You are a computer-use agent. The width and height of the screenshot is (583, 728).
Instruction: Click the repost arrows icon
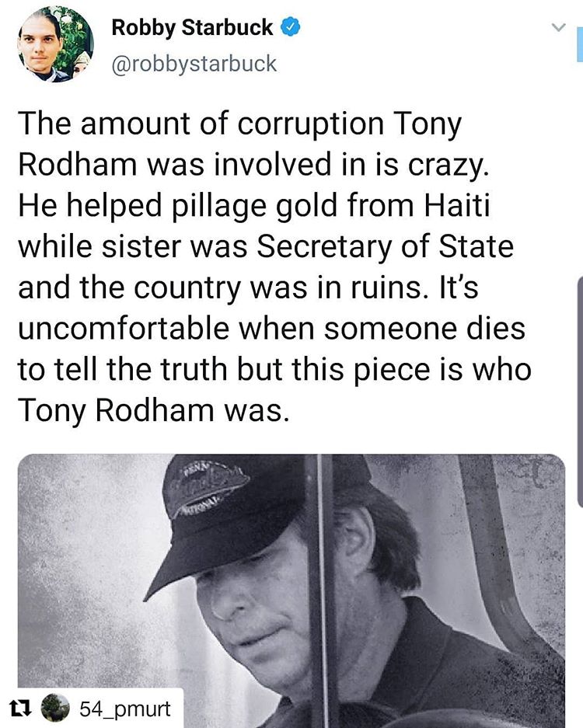20,708
